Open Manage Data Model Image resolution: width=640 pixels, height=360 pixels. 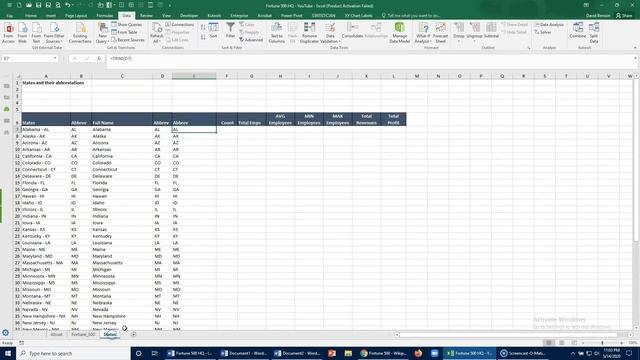coord(400,33)
